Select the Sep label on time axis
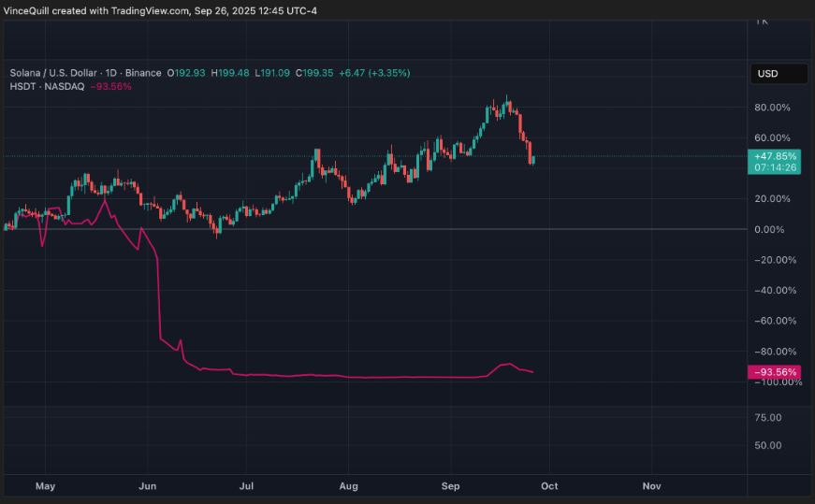This screenshot has height=504, width=815. pyautogui.click(x=450, y=486)
